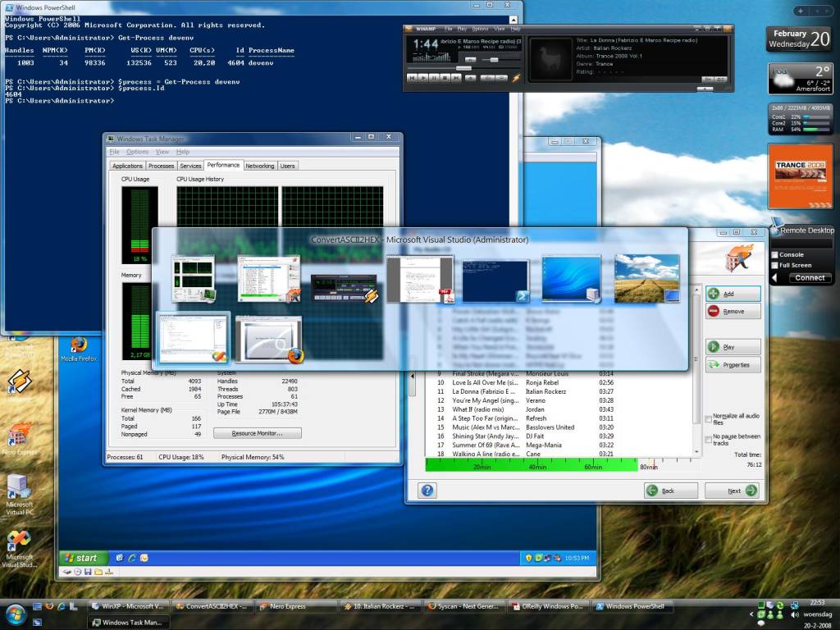Viewport: 840px width, 630px height.
Task: Select the Firefox thumbnail in the task switcher
Action: tap(269, 339)
